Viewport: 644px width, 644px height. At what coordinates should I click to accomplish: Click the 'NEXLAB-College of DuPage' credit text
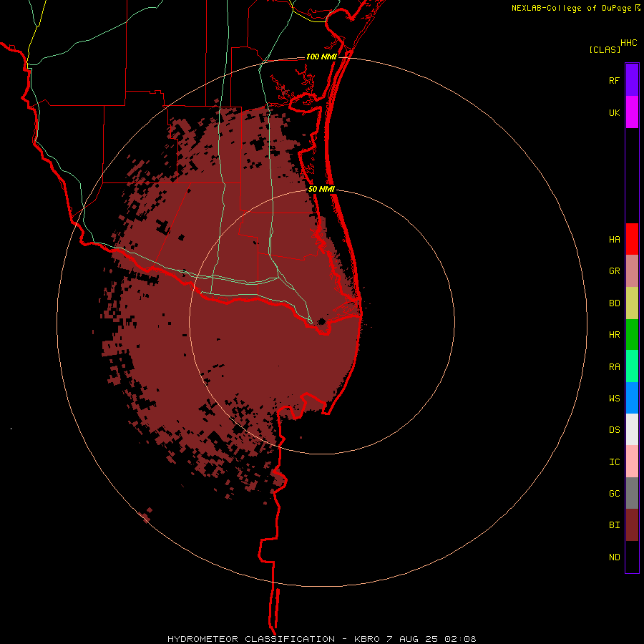pyautogui.click(x=571, y=8)
